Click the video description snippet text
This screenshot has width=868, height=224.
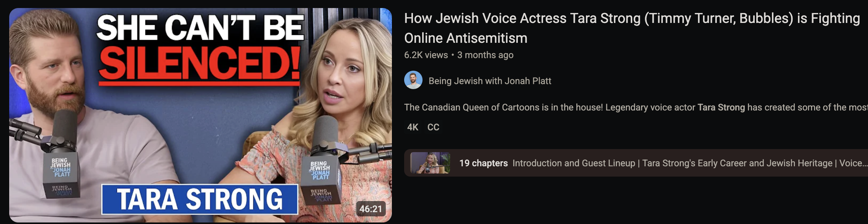pos(636,107)
